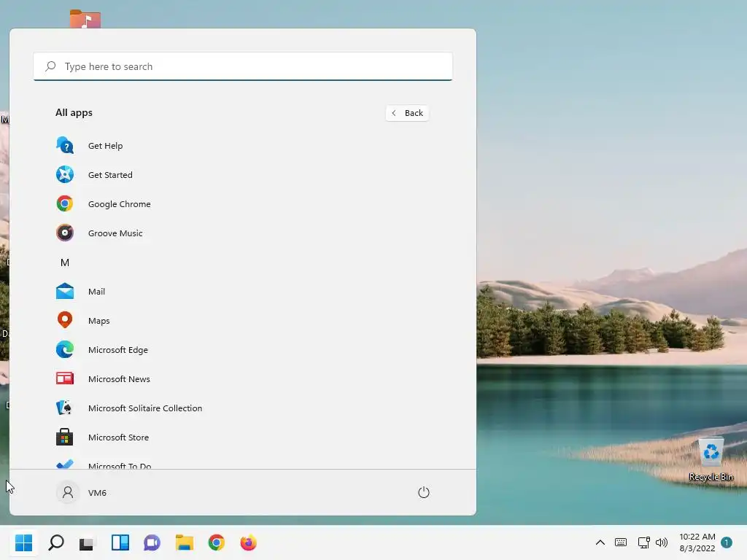This screenshot has height=560, width=747.
Task: Open Google Chrome from All apps list
Action: tap(119, 204)
